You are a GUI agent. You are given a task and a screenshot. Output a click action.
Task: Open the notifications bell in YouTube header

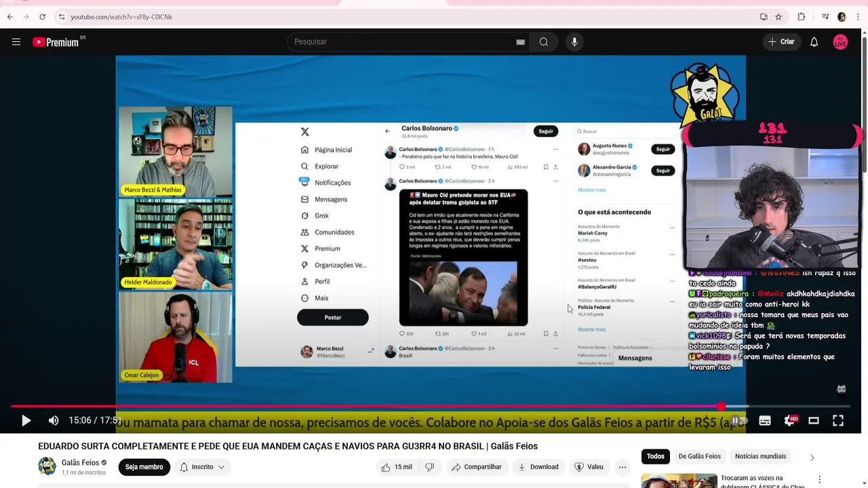pos(814,42)
